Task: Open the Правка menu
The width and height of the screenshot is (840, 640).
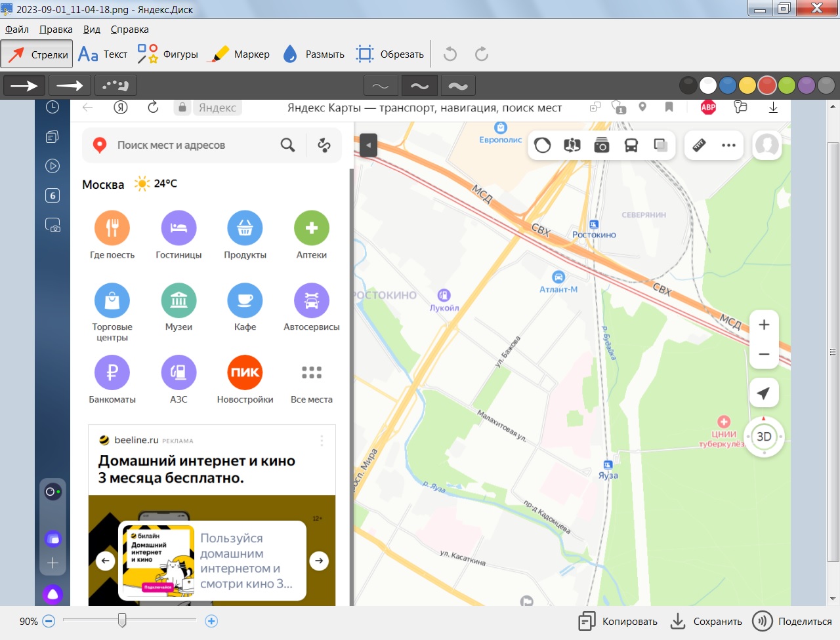Action: click(x=56, y=30)
